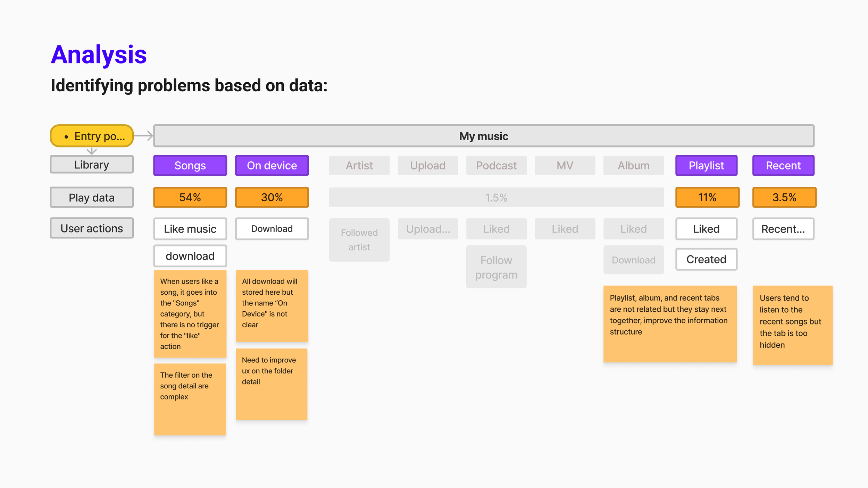Click the My music header bar
The width and height of the screenshot is (868, 488).
pos(484,136)
